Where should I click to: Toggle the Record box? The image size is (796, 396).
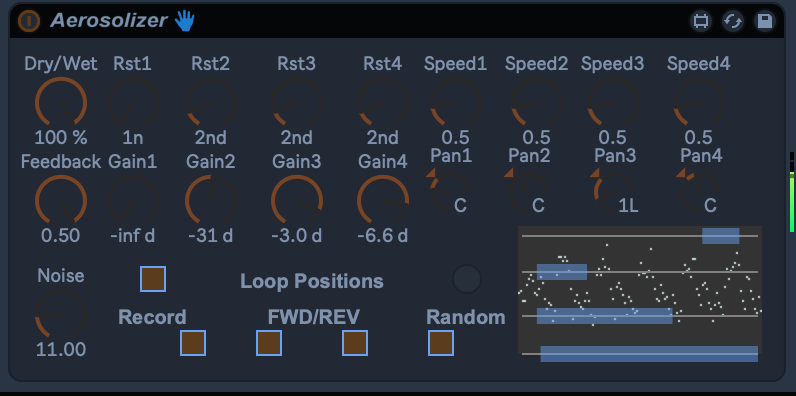point(193,343)
